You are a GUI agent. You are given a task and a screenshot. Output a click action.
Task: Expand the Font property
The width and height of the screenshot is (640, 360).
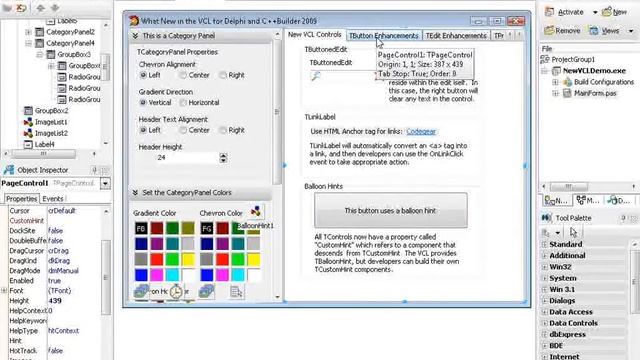click(4, 291)
